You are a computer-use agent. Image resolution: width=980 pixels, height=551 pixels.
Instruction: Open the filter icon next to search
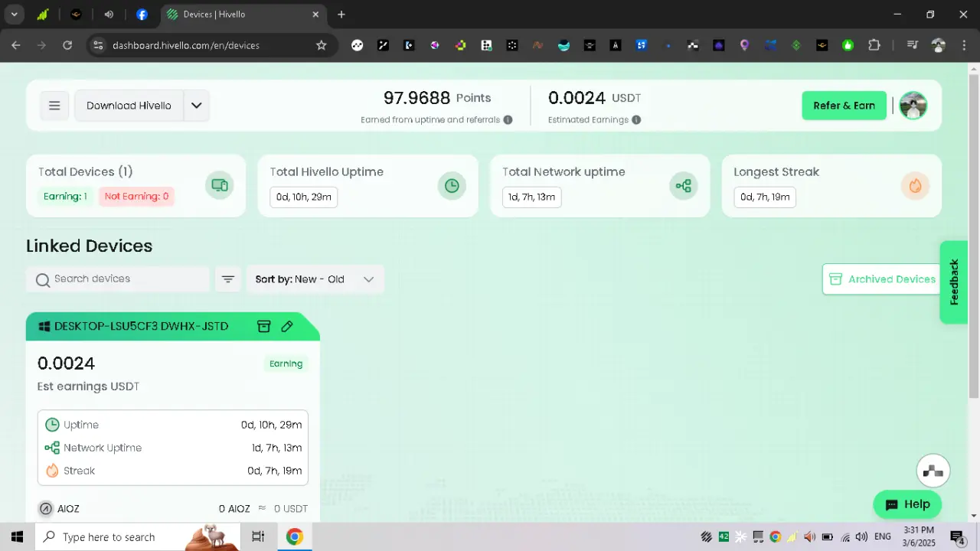[227, 279]
